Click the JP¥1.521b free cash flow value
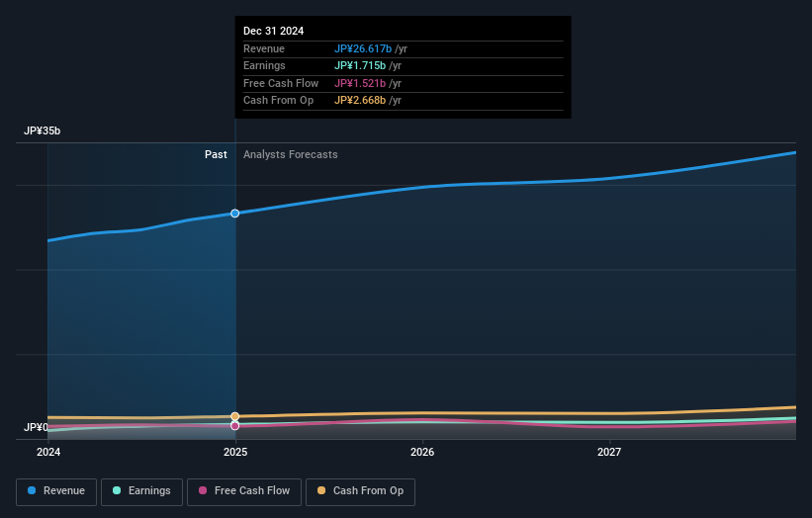 360,83
